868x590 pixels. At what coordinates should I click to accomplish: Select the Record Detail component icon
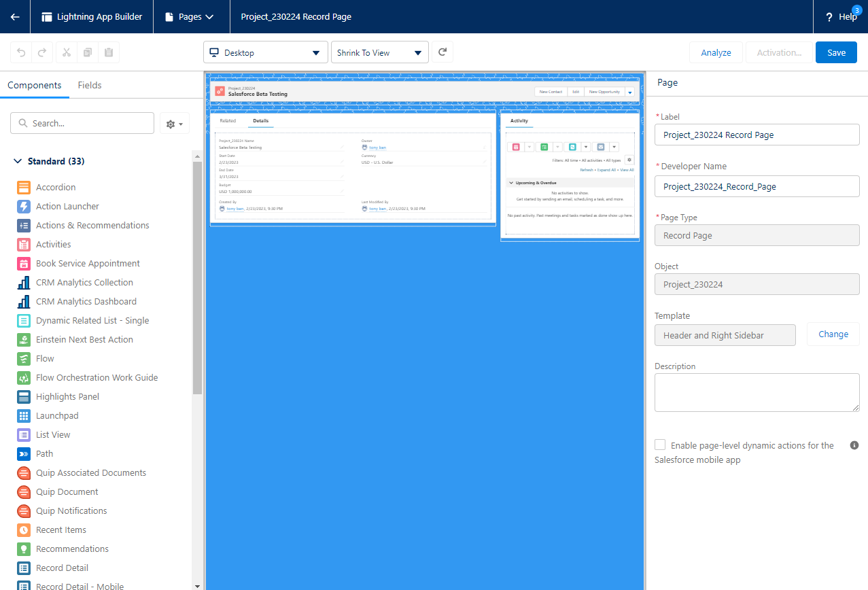[24, 568]
